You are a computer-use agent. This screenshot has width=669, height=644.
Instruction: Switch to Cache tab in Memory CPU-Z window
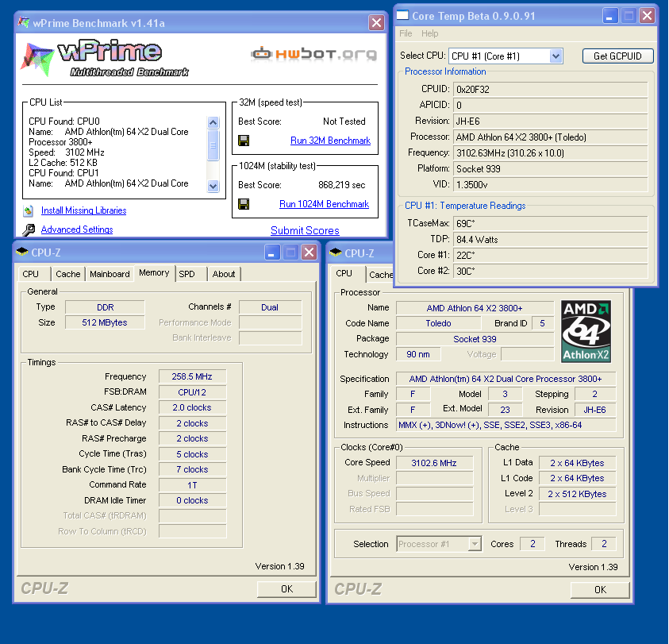[67, 274]
